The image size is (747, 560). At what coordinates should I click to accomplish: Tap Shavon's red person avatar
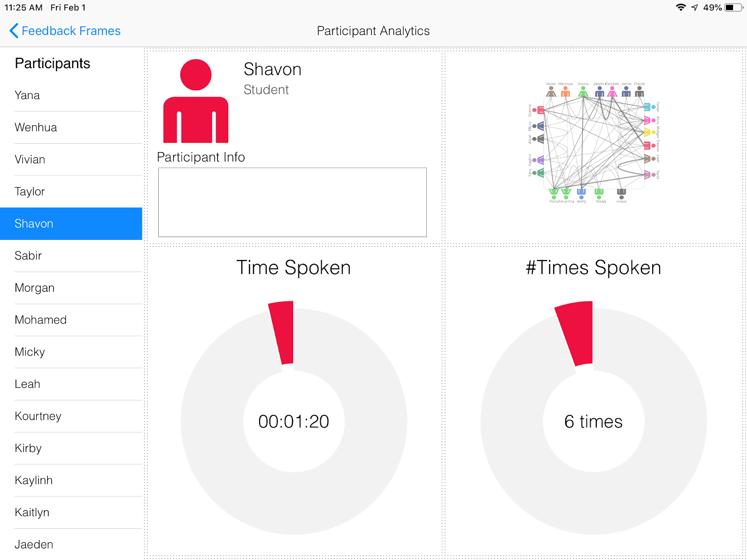point(196,101)
